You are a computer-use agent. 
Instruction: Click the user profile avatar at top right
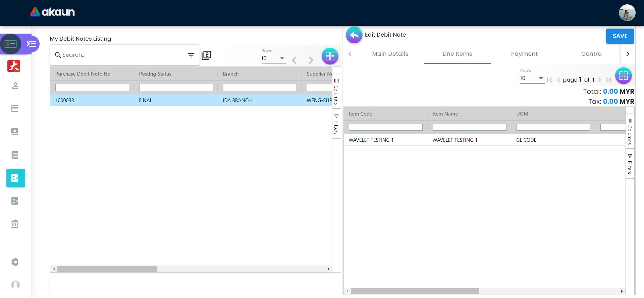[x=627, y=13]
